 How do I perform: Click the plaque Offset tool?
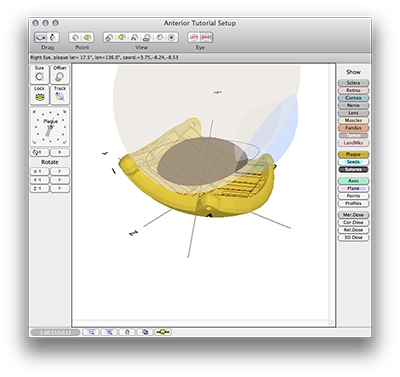(60, 74)
